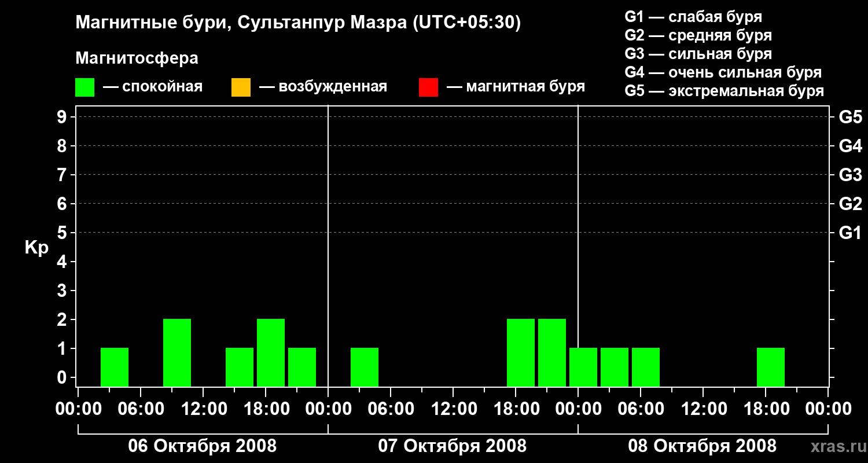868x463 pixels.
Task: Click the 'Kp' axis title
Action: point(36,248)
